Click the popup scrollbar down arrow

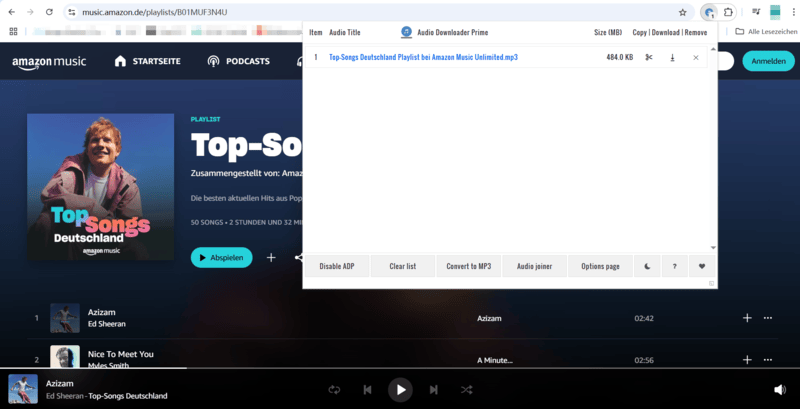pos(713,248)
